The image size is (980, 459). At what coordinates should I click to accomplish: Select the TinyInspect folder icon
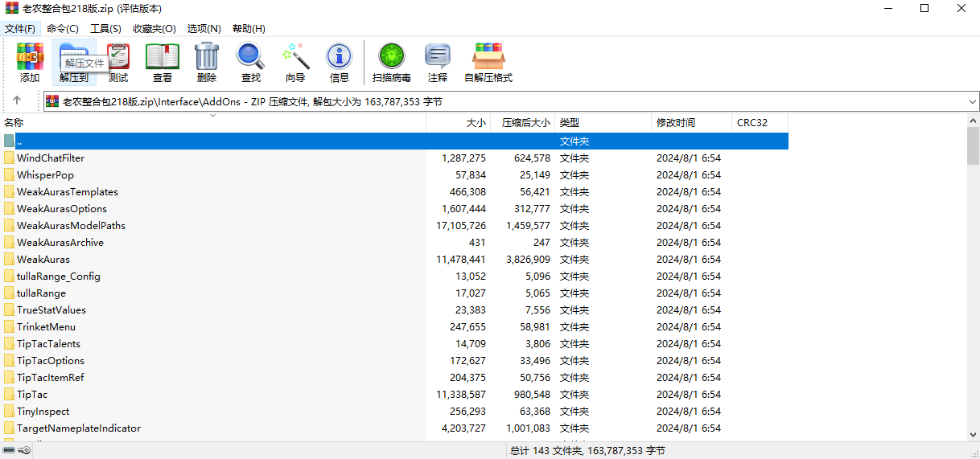point(9,412)
